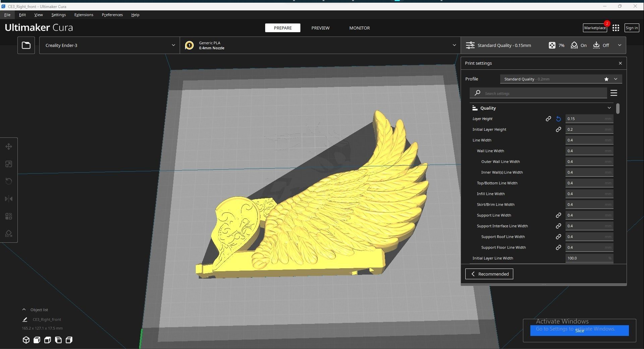The height and width of the screenshot is (349, 644).
Task: Close the Print settings panel
Action: pos(620,63)
